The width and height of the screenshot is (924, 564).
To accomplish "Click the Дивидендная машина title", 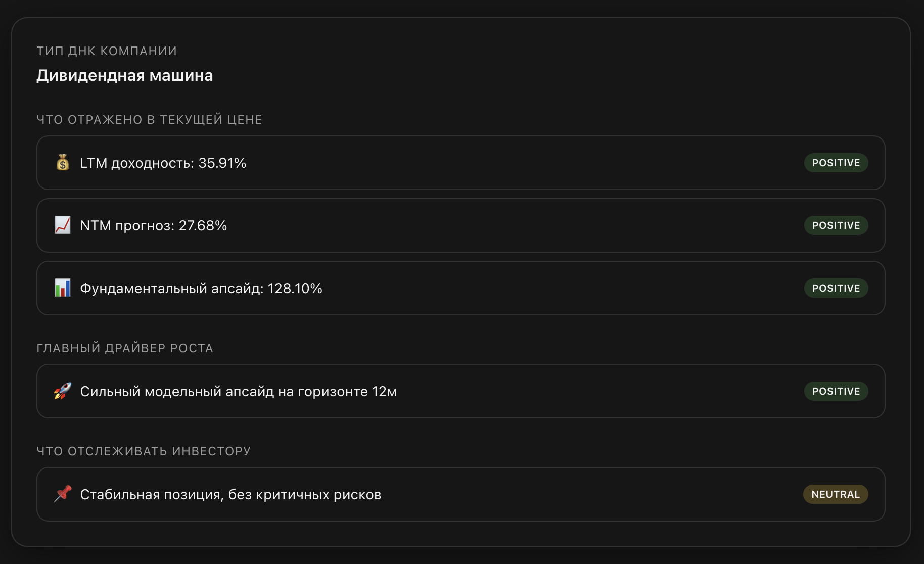I will [x=124, y=76].
